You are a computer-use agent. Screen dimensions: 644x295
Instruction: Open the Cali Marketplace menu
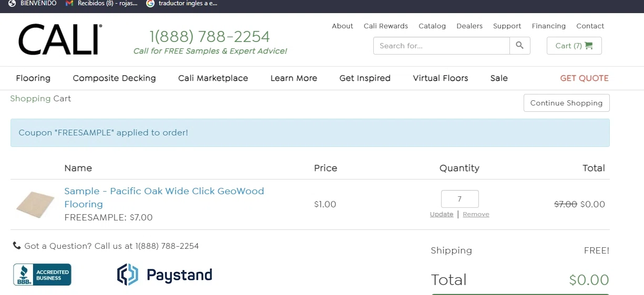[213, 78]
